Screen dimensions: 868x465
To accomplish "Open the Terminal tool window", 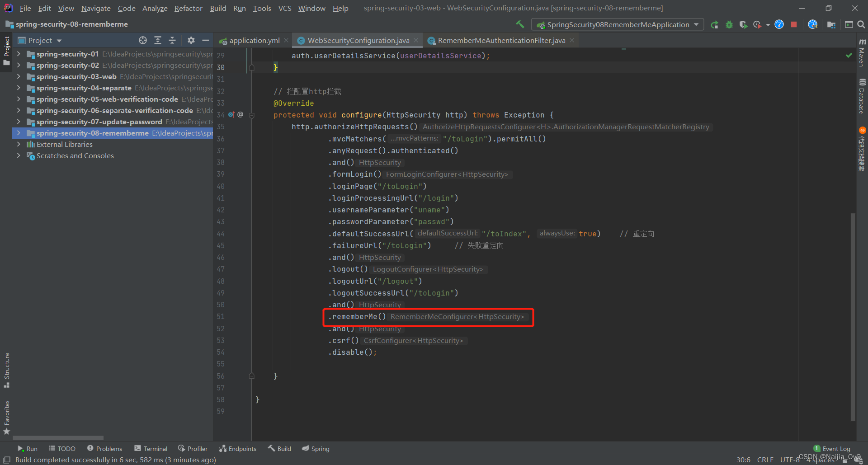I will tap(151, 448).
